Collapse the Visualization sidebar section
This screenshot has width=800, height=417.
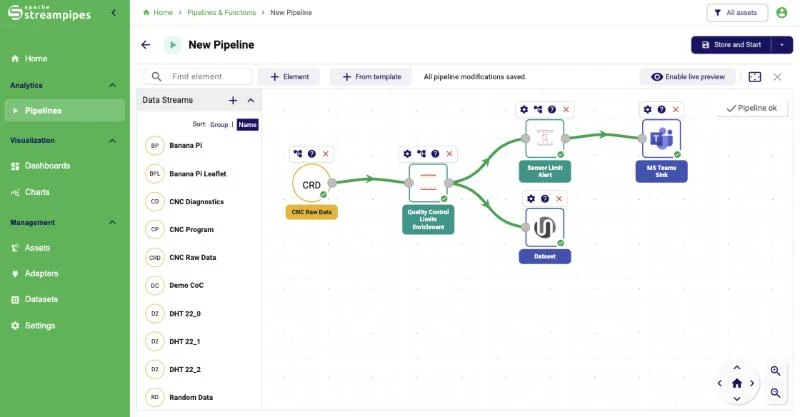point(112,140)
